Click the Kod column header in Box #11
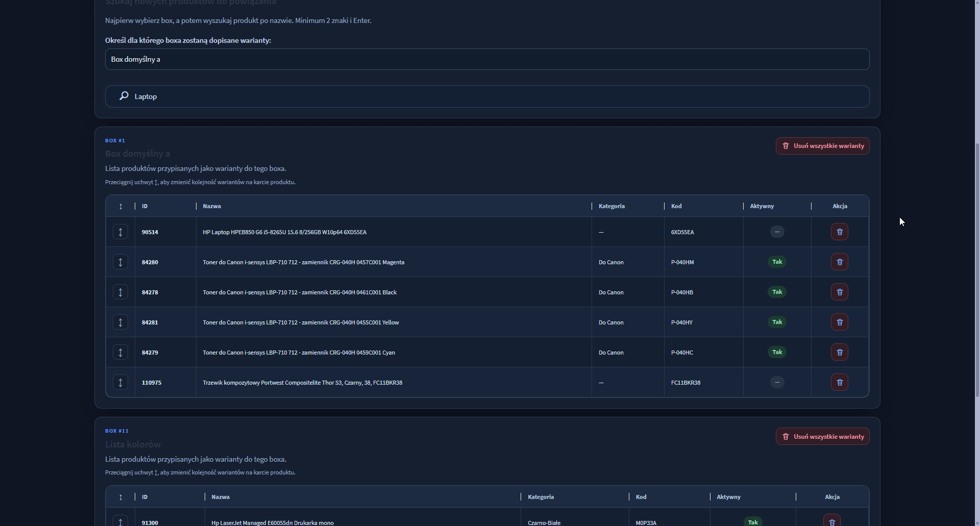980x526 pixels. [x=641, y=497]
